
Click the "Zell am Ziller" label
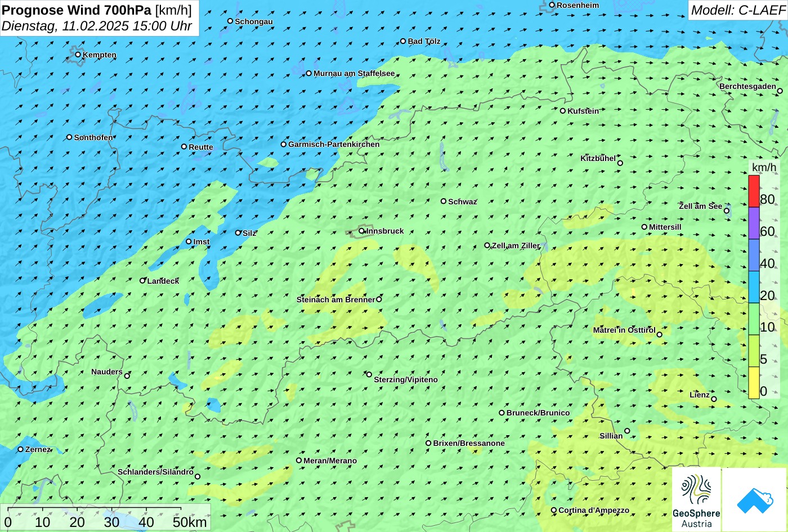click(516, 245)
